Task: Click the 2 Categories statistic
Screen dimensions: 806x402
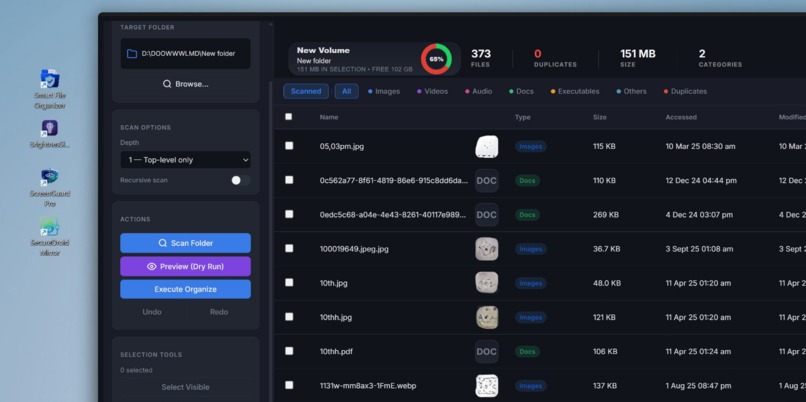Action: [x=720, y=58]
